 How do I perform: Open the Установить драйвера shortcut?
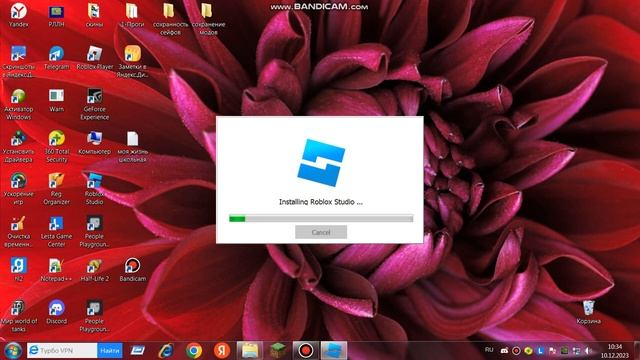pos(18,147)
